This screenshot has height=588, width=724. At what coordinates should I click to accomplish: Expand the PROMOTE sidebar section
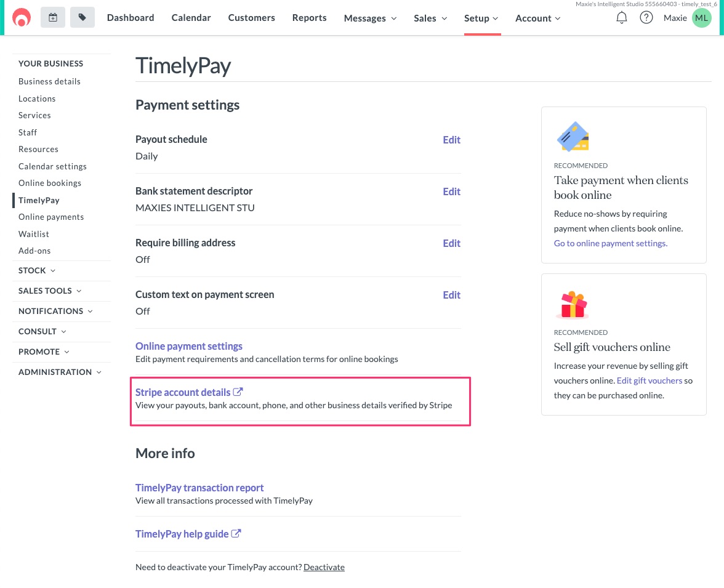click(44, 352)
